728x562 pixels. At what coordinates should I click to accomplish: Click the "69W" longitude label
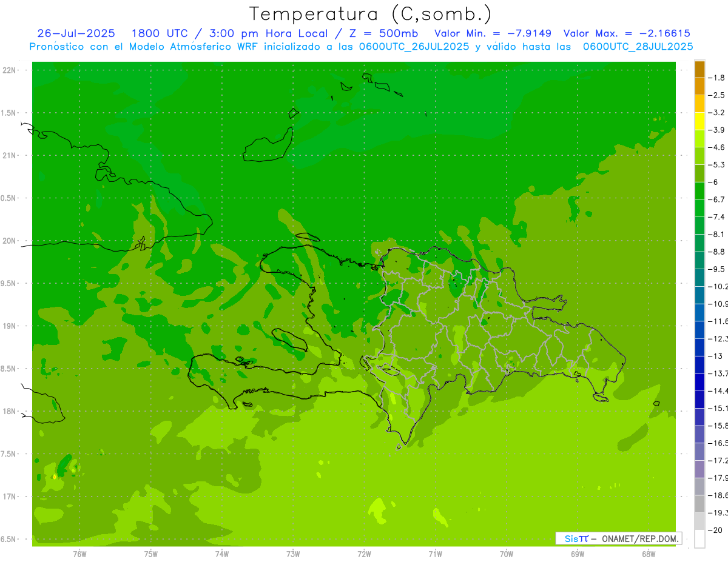click(577, 554)
